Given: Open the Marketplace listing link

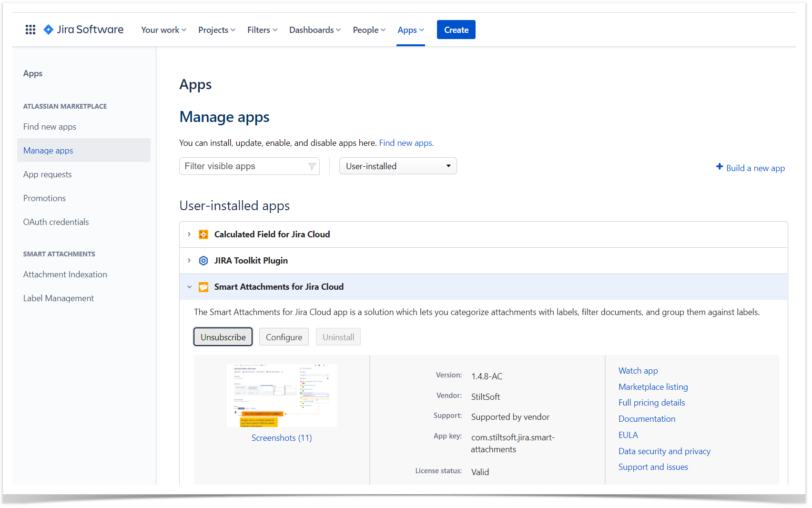Looking at the screenshot, I should 653,387.
